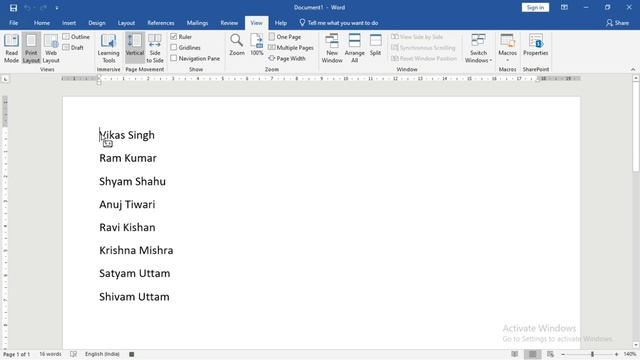The image size is (640, 360).
Task: Click the Share button
Action: (x=617, y=23)
